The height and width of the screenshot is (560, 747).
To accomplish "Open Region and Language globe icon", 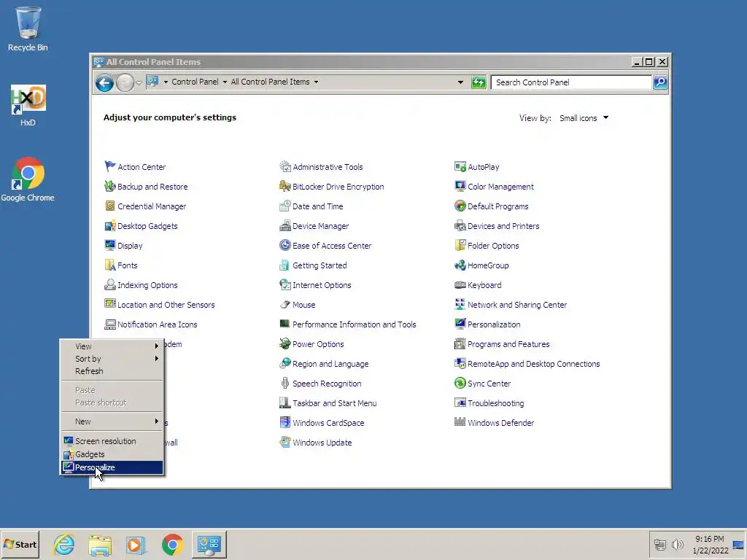I will (285, 363).
